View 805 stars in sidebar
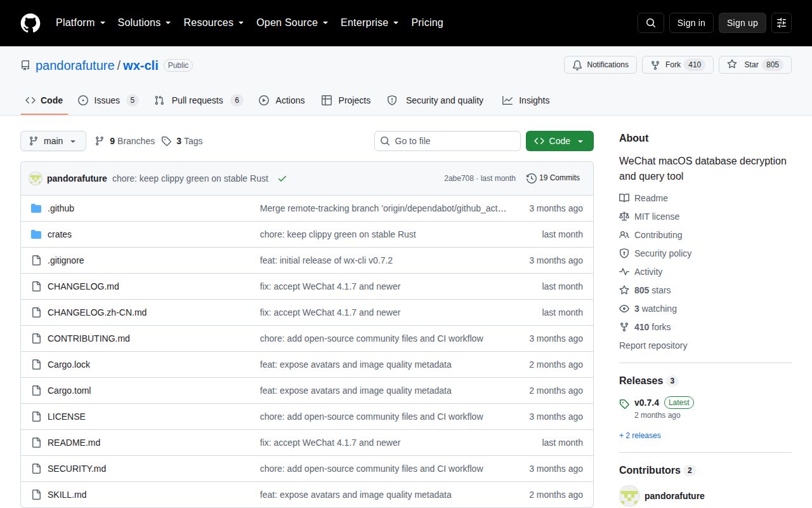This screenshot has height=508, width=812. coord(645,290)
